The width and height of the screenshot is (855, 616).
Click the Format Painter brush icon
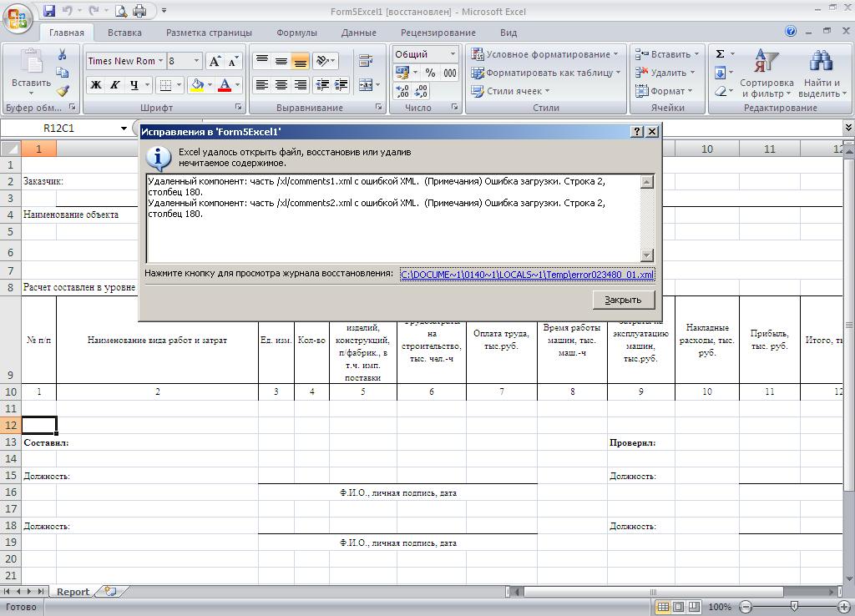[x=63, y=91]
